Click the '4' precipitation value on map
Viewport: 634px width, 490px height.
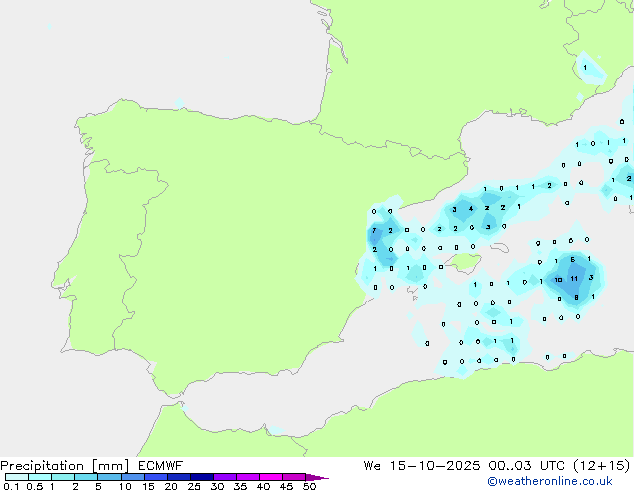click(471, 209)
